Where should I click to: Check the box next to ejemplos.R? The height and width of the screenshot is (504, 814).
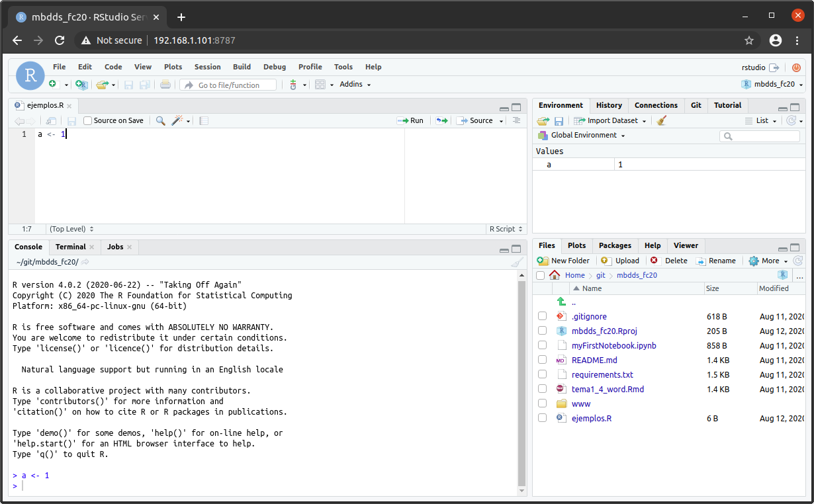point(543,418)
